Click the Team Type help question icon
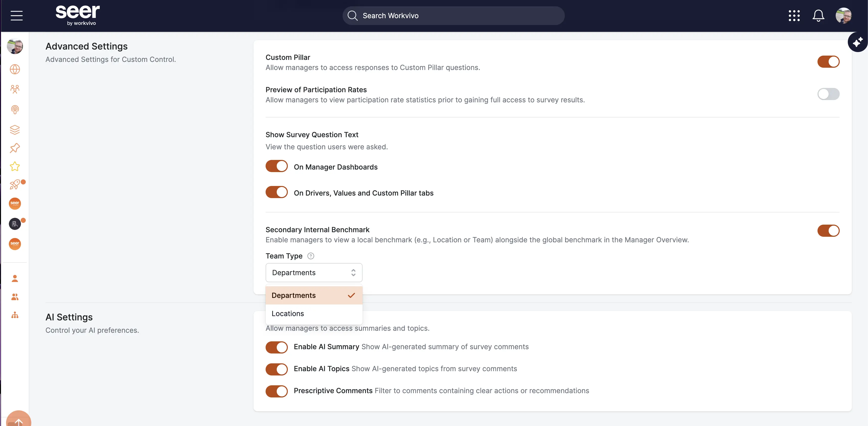 (x=311, y=256)
